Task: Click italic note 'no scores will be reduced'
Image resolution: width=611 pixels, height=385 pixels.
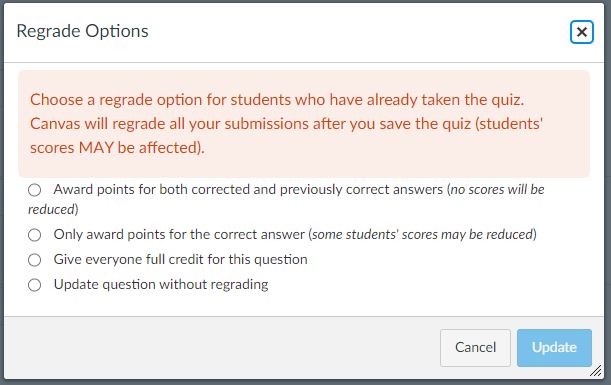Action: coord(286,199)
